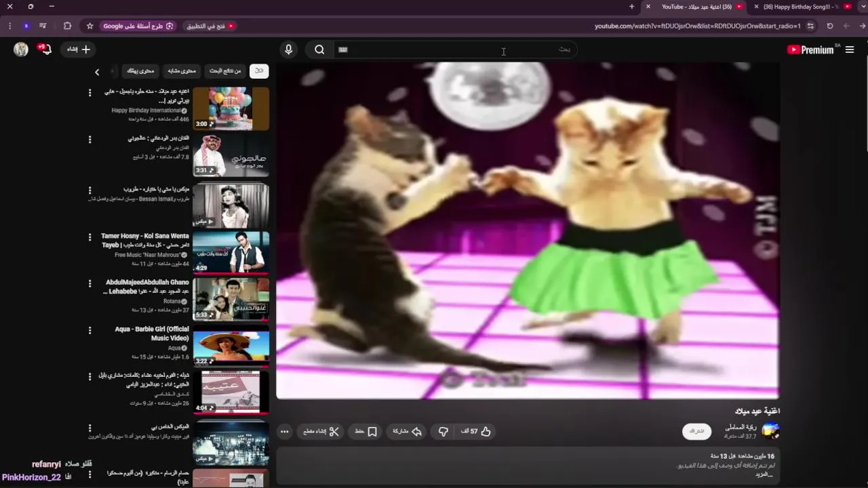868x488 pixels.
Task: Click the video player to pause dancing cats
Action: click(x=528, y=230)
